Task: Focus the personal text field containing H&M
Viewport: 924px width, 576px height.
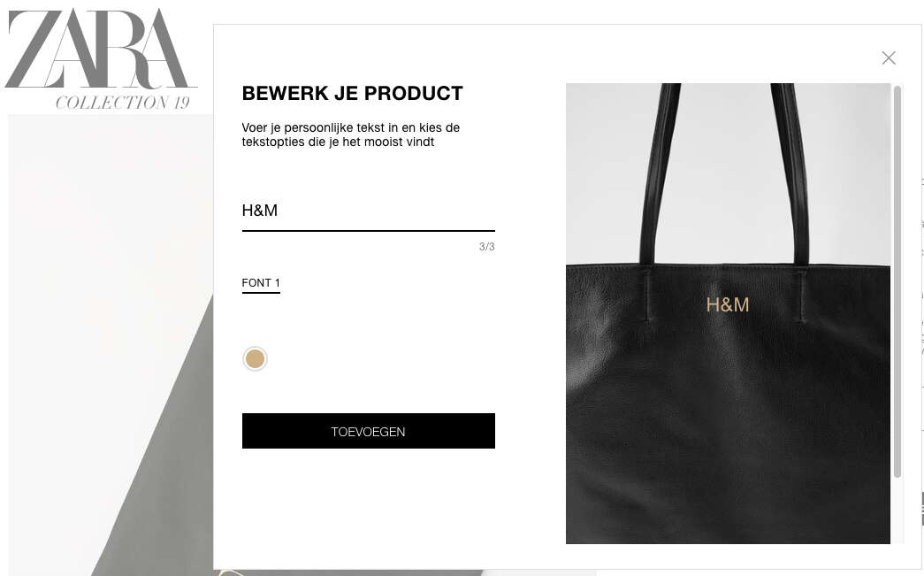Action: tap(369, 211)
